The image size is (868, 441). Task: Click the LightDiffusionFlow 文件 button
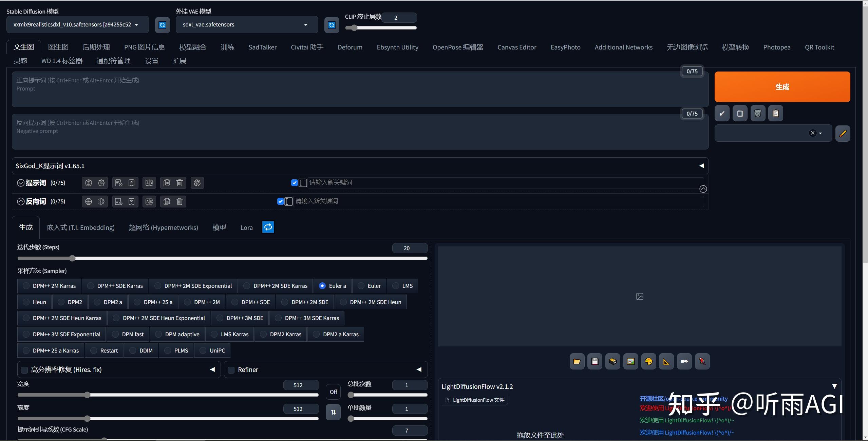(x=475, y=400)
